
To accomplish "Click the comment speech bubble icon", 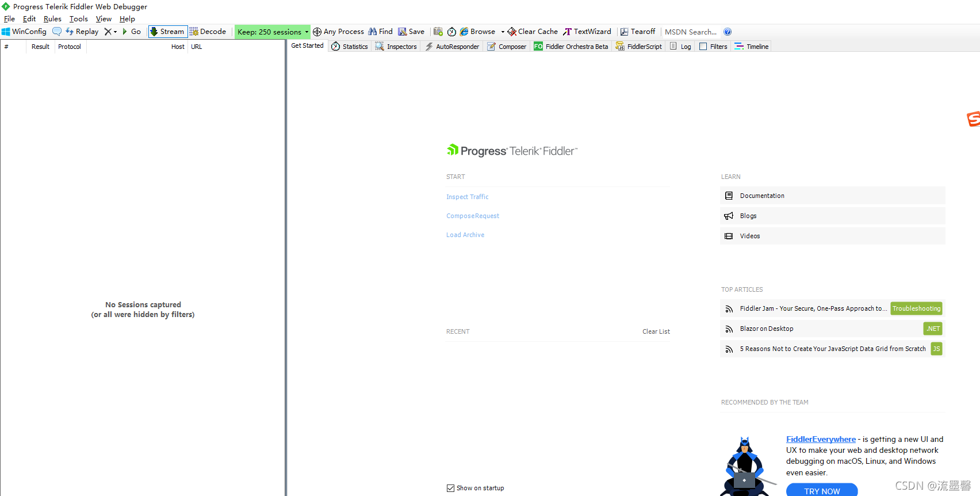I will point(57,32).
